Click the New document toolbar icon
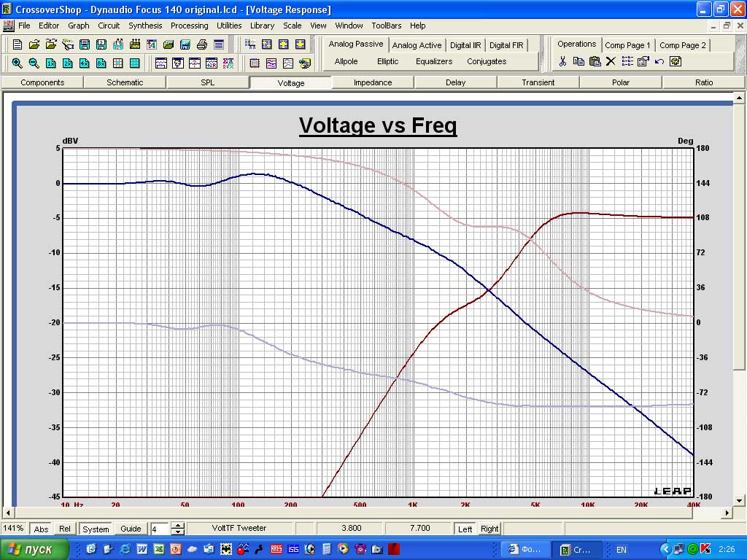The width and height of the screenshot is (747, 560). click(18, 44)
